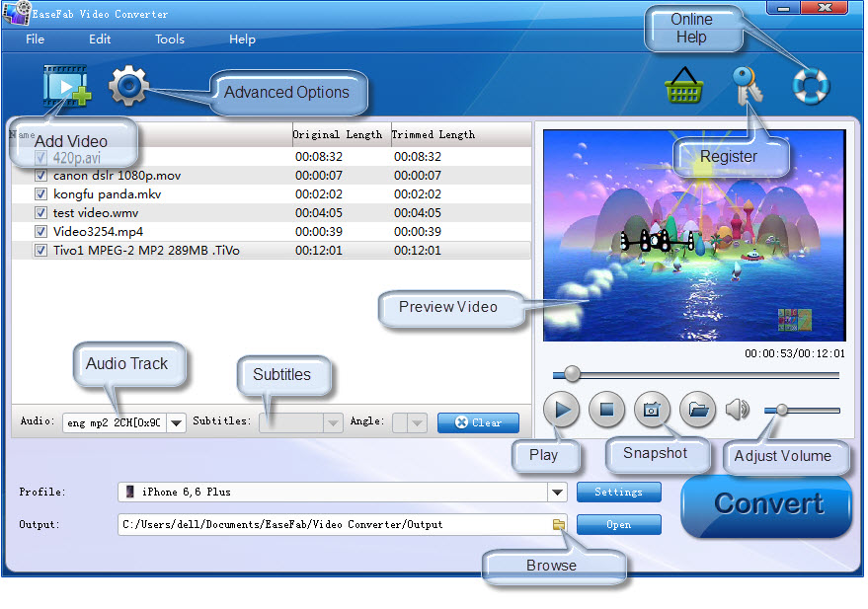Screen dimensions: 868x609
Task: Click the Trimmed Length column header
Action: point(433,134)
